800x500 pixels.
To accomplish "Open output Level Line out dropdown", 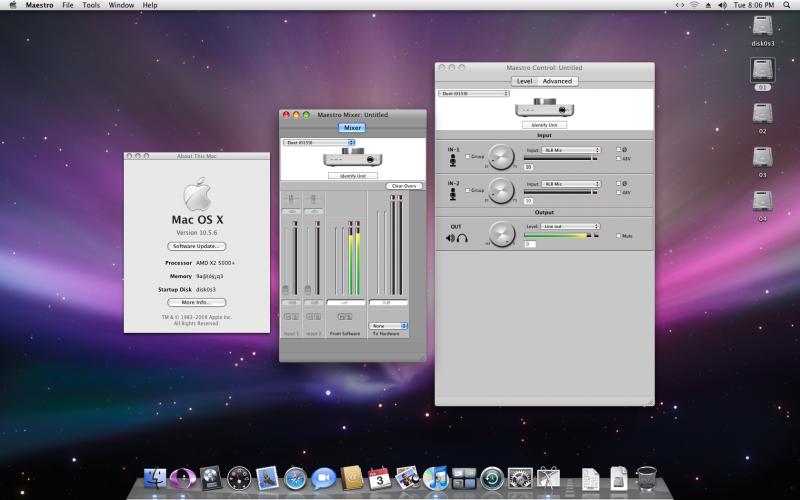I will coord(568,227).
